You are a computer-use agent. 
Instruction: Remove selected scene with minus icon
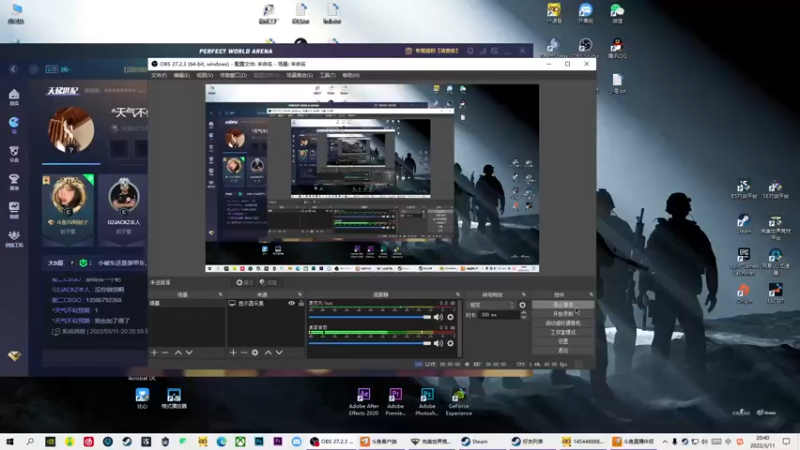(x=165, y=353)
